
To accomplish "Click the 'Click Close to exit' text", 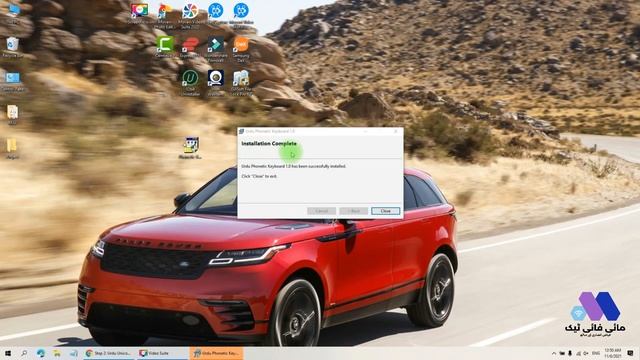I will pyautogui.click(x=259, y=176).
